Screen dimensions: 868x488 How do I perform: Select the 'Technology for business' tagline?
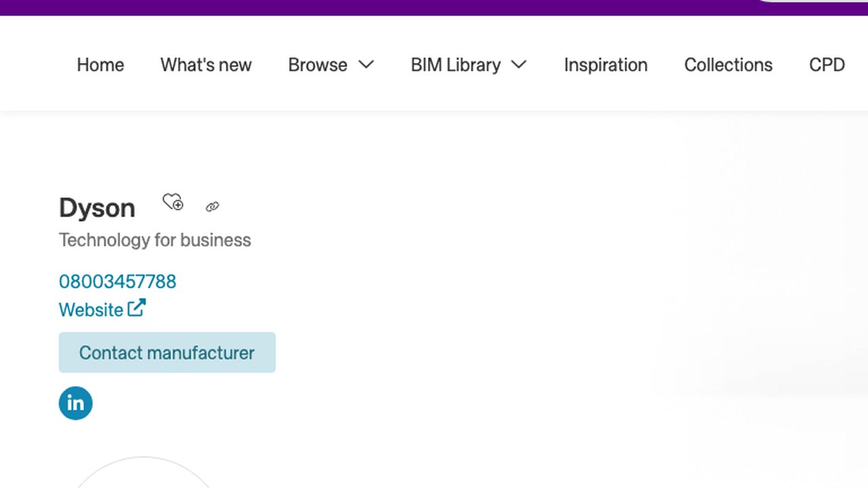pos(155,240)
